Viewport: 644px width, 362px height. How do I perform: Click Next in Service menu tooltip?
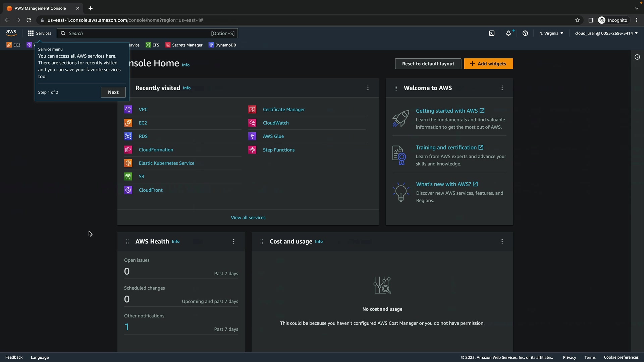113,92
